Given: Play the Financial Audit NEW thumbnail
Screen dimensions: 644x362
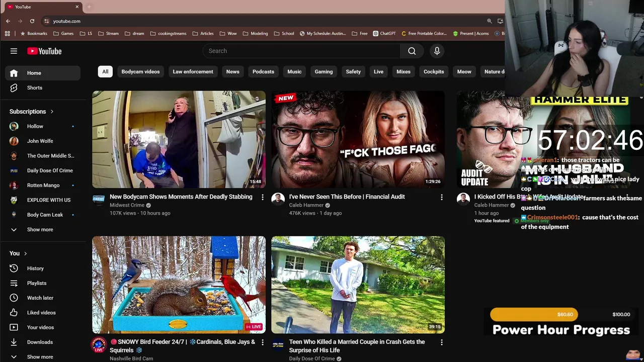Looking at the screenshot, I should [x=358, y=139].
